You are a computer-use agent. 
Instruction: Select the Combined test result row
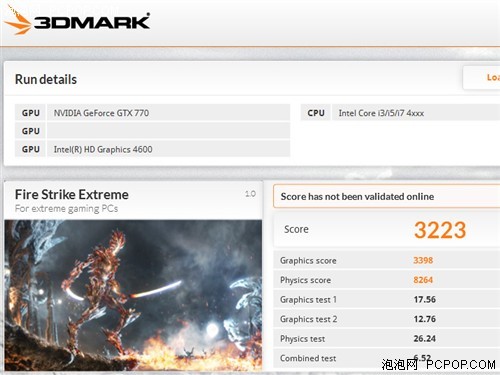coord(387,358)
